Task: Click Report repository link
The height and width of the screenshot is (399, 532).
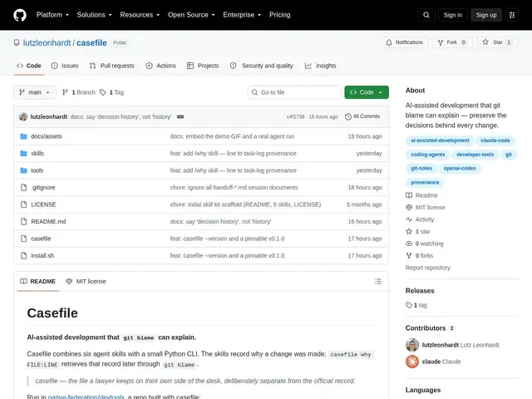Action: tap(428, 268)
